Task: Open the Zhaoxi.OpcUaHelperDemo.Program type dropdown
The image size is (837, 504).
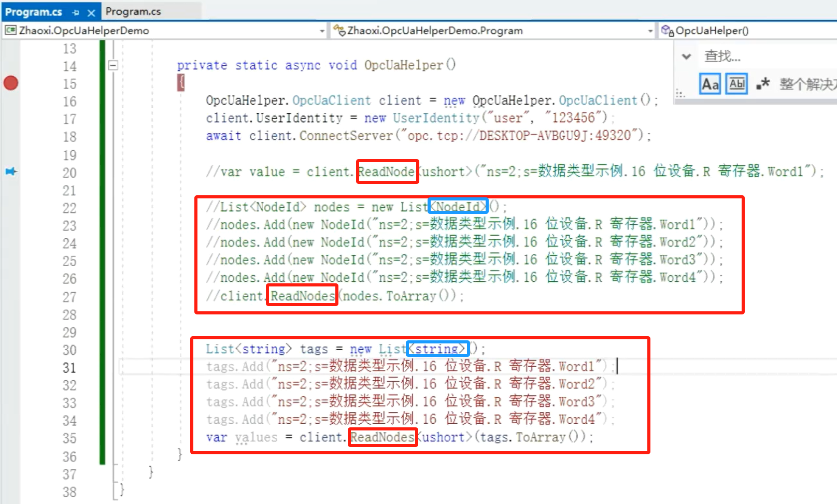Action: (x=650, y=31)
